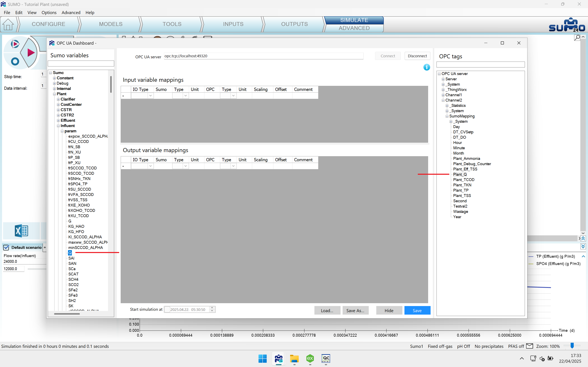
Task: Expand the Clarifier tree node
Action: [x=58, y=99]
